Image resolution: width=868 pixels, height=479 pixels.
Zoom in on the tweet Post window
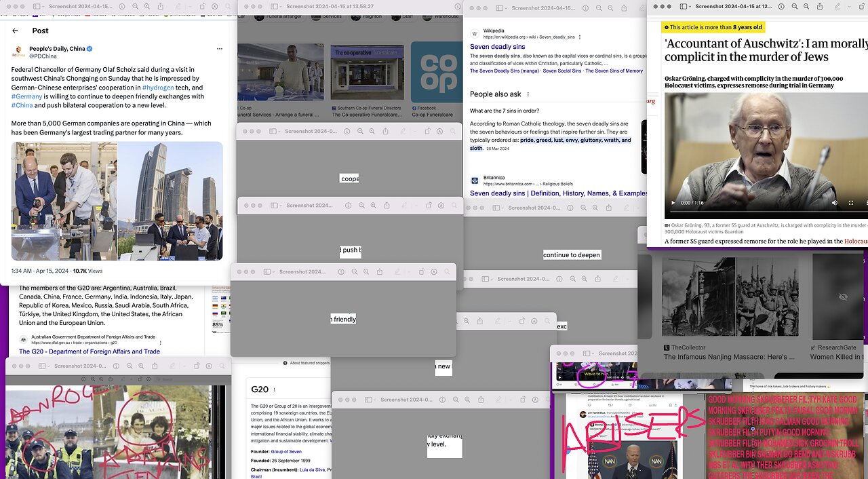[x=147, y=6]
